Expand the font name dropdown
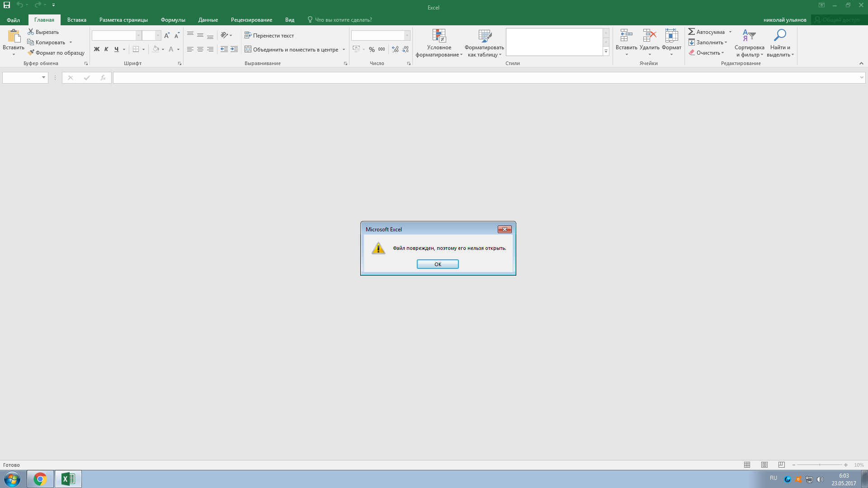This screenshot has width=868, height=488. [x=139, y=36]
